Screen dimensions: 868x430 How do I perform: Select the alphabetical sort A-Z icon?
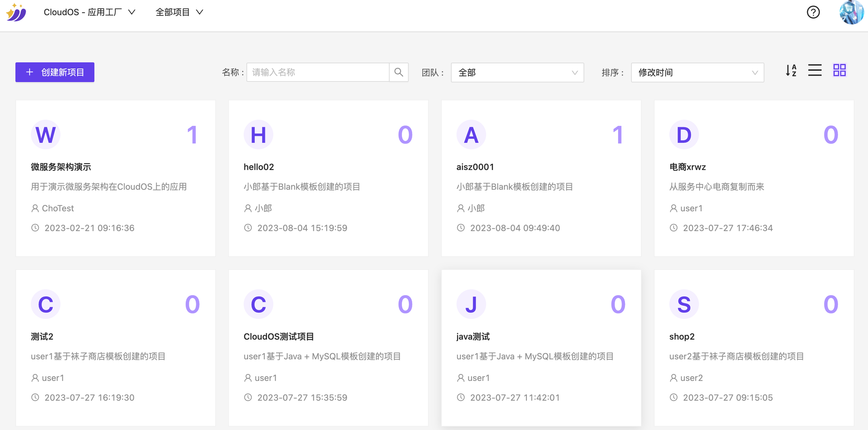click(x=791, y=71)
